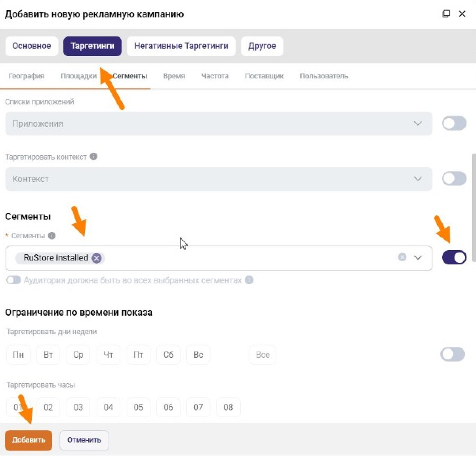The height and width of the screenshot is (456, 476).
Task: Turn on the Контекст targeting toggle
Action: tap(454, 179)
